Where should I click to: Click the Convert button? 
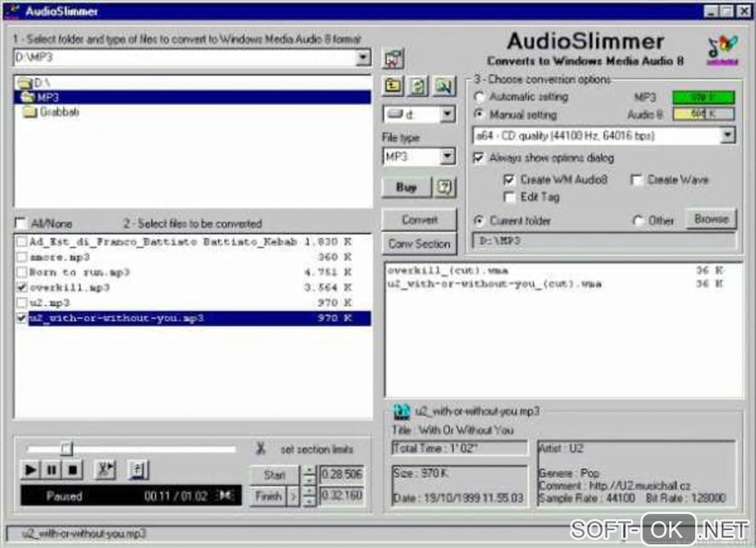pos(419,220)
